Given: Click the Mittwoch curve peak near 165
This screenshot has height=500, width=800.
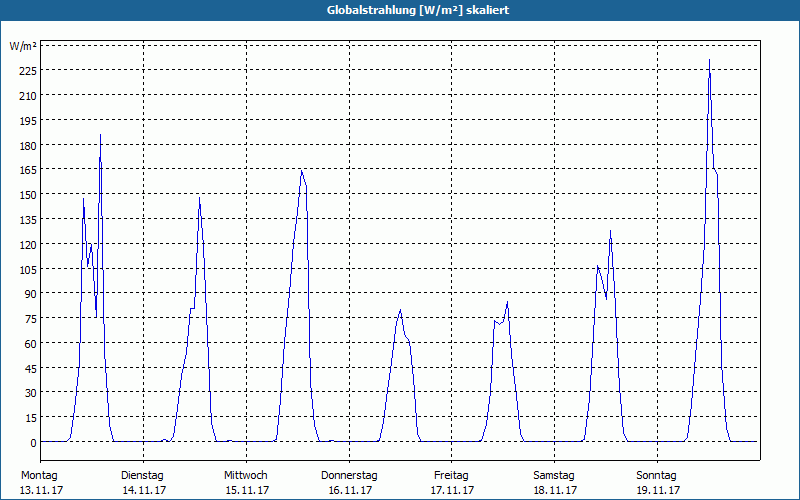Looking at the screenshot, I should tap(302, 170).
